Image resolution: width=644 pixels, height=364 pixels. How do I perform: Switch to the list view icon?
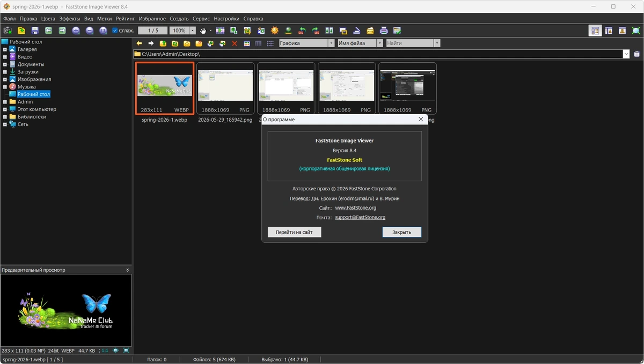(x=270, y=43)
